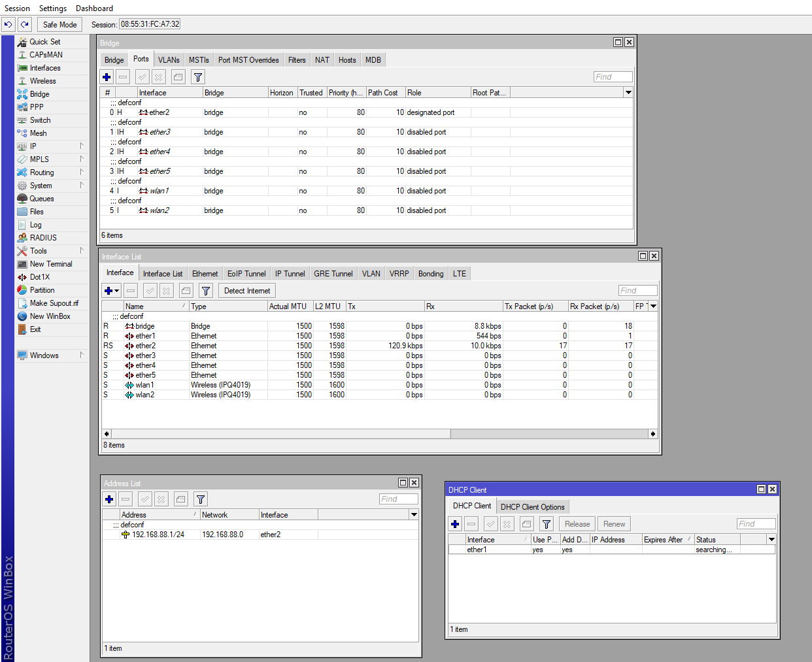Click the Detect Internet button
The image size is (812, 662).
pos(246,290)
